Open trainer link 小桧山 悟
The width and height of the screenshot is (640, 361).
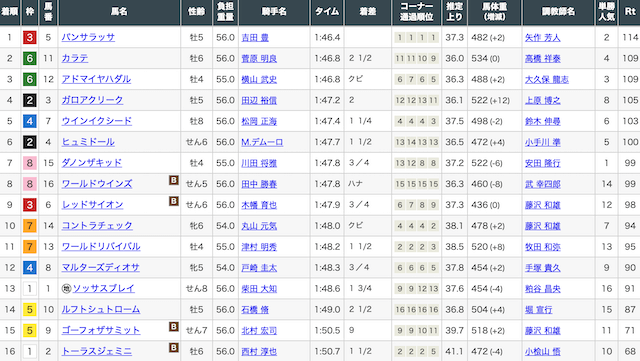(542, 351)
